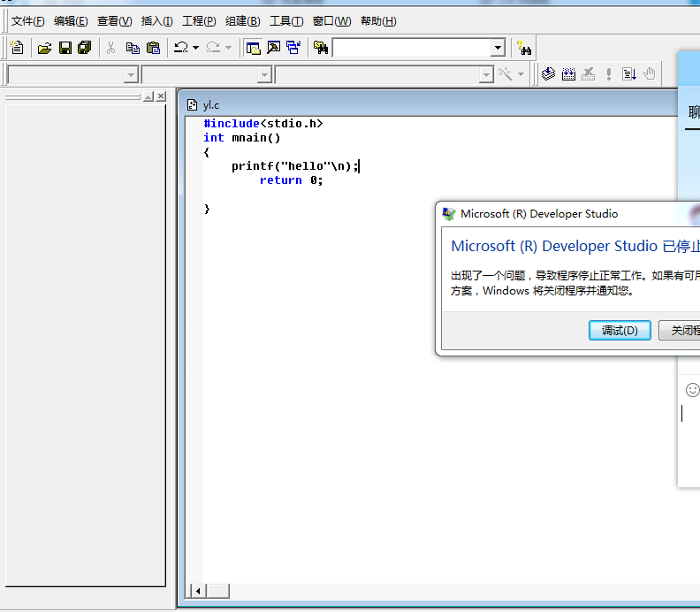Click the Go debug icon
Viewport: 700px width, 612px height.
(x=629, y=73)
